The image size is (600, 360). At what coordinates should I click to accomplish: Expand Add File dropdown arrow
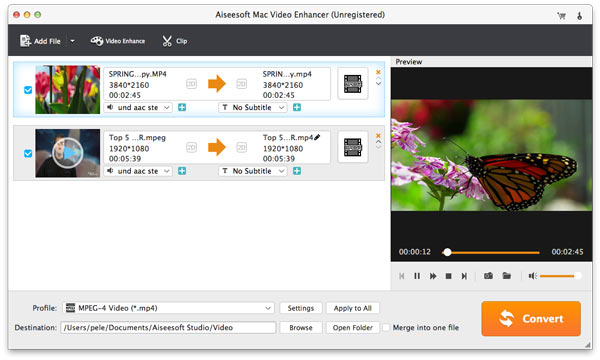click(72, 41)
